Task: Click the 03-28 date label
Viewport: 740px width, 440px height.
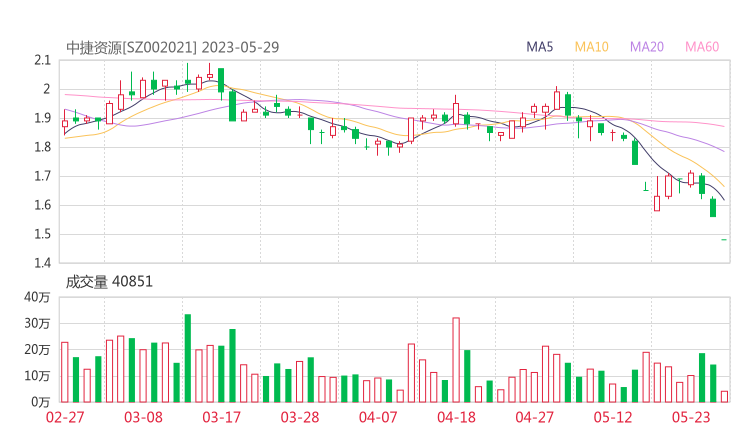Action: click(300, 417)
